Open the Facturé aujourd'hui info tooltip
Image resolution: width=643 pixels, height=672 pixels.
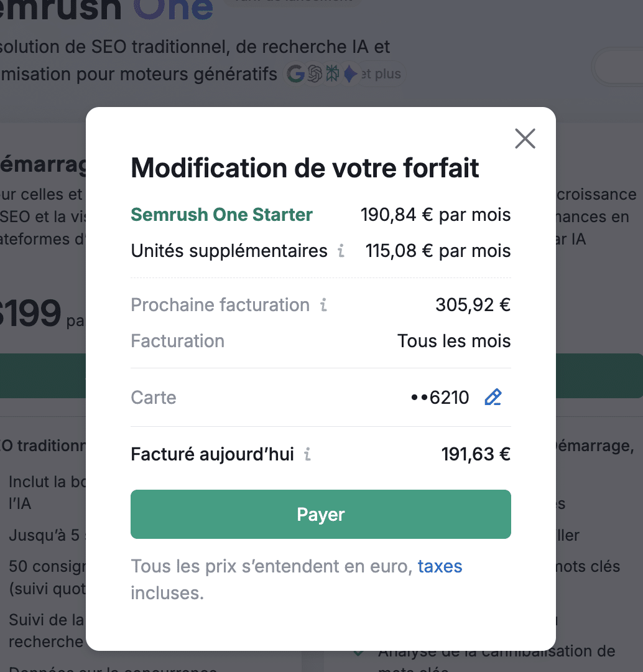point(307,454)
